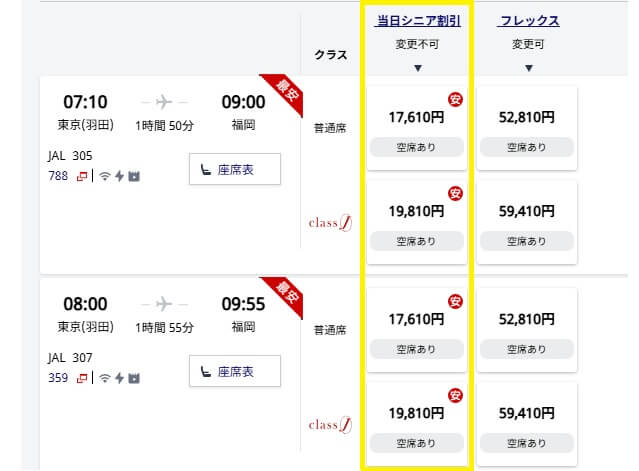The height and width of the screenshot is (471, 639).
Task: Select the 17,610円 senior fare on the 07:10 flight
Action: (x=416, y=128)
